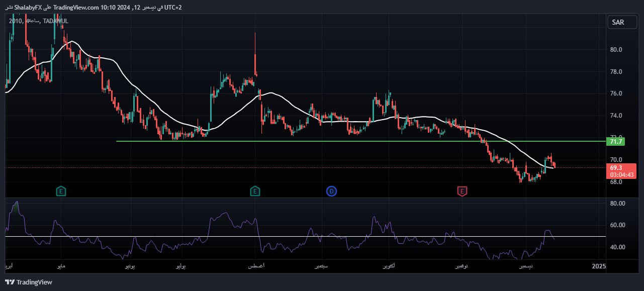
Task: Click the green 71.7 price label
Action: [x=616, y=142]
